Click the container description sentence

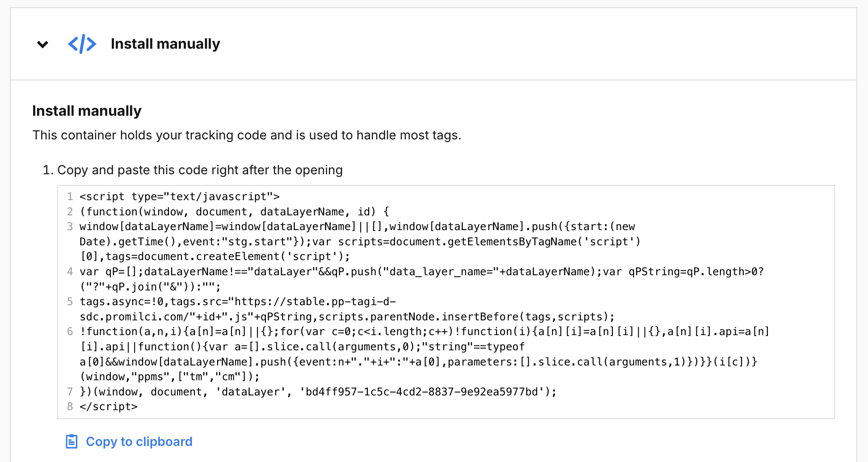[x=247, y=135]
